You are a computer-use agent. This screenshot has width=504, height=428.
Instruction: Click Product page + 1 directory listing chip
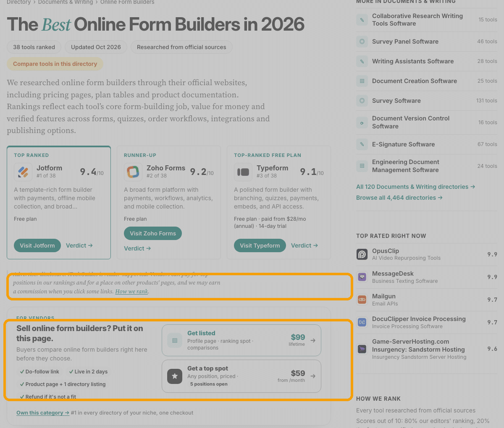tap(63, 384)
